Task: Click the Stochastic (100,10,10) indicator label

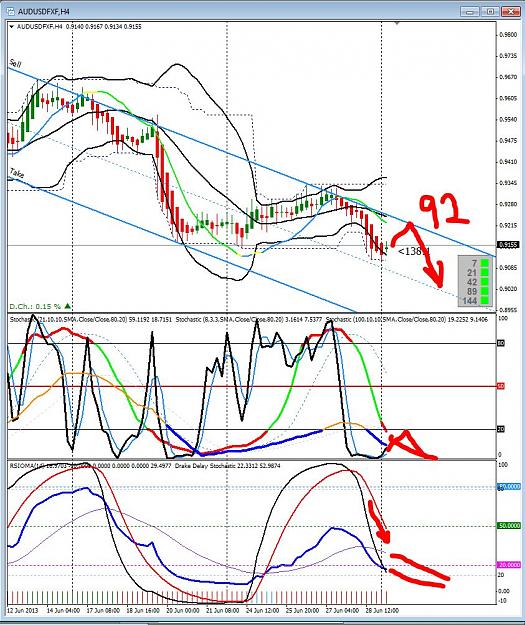Action: coord(407,319)
